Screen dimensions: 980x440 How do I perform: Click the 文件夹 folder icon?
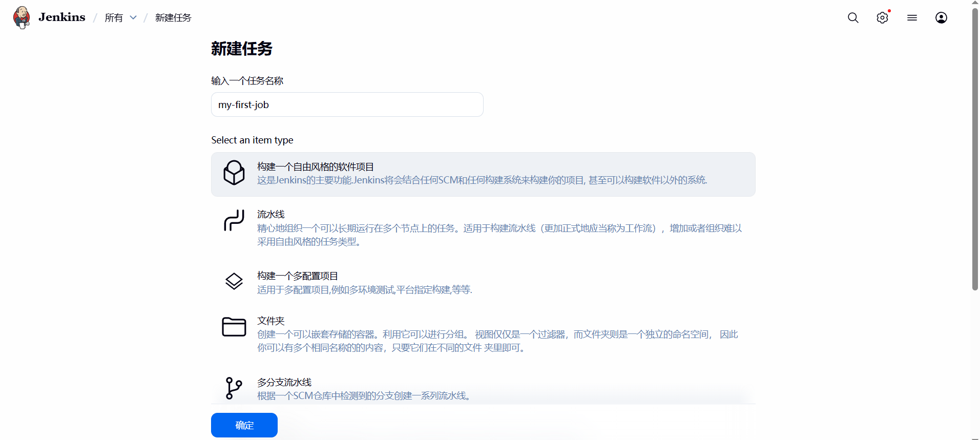234,327
